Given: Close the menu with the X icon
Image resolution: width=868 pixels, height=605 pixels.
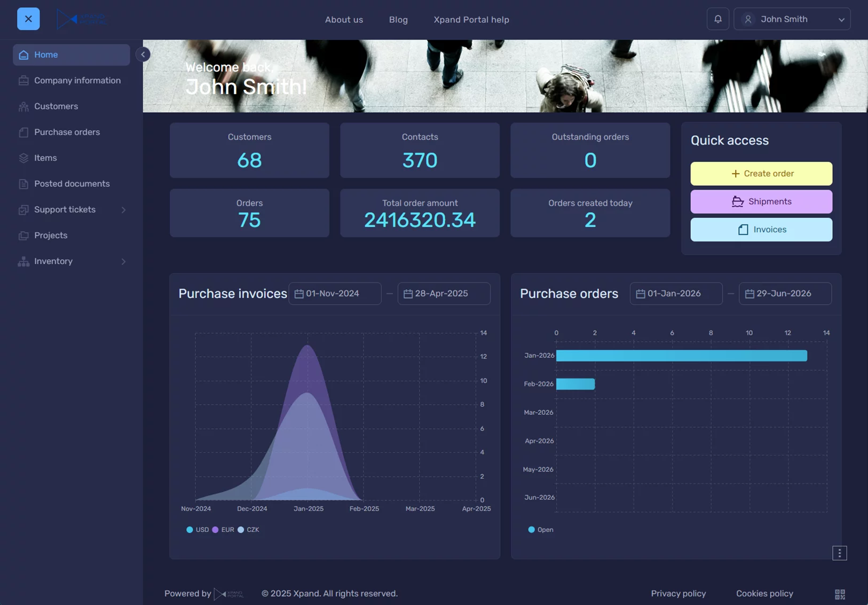Looking at the screenshot, I should (28, 19).
